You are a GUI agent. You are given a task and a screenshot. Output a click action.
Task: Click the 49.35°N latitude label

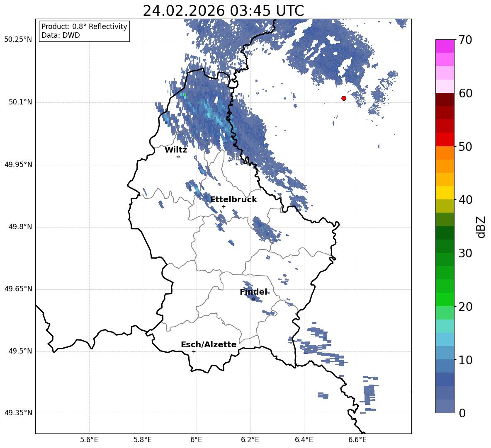click(18, 413)
